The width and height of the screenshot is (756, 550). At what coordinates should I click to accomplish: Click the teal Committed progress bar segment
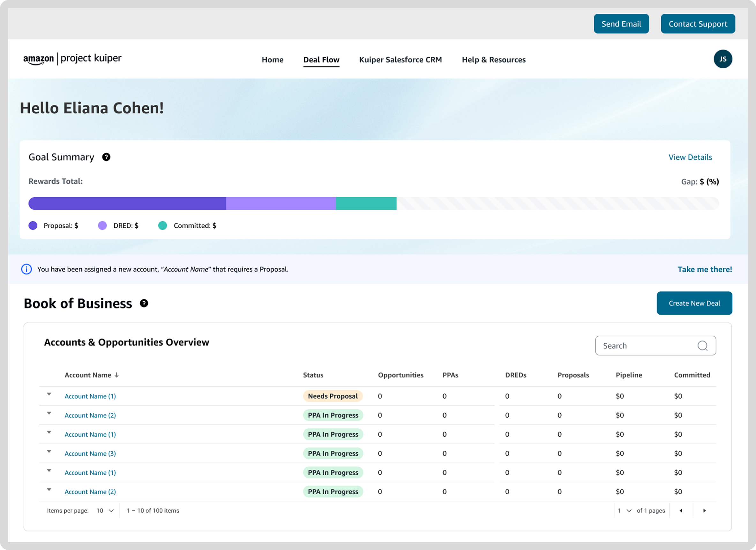[x=366, y=203]
